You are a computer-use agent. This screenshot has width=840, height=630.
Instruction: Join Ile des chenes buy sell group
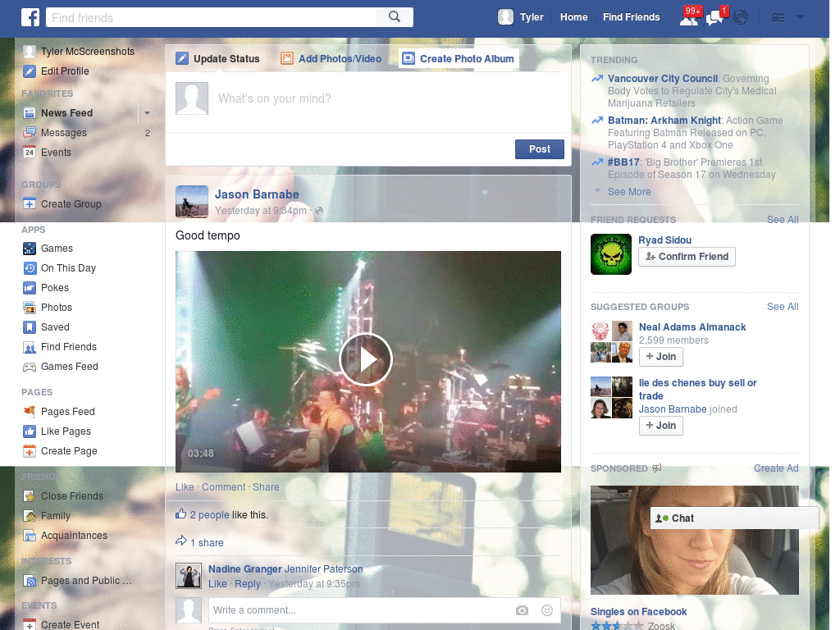click(x=660, y=426)
